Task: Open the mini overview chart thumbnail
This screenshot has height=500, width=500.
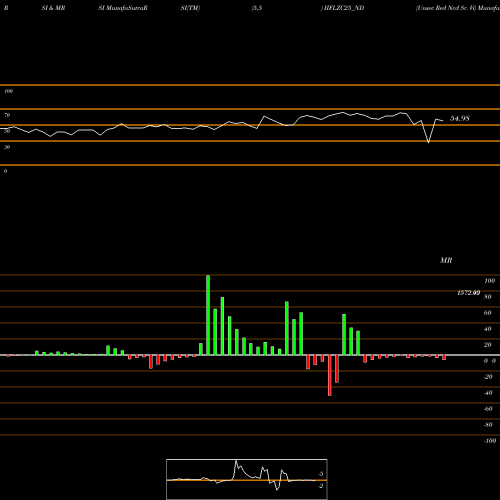Action: (x=247, y=479)
